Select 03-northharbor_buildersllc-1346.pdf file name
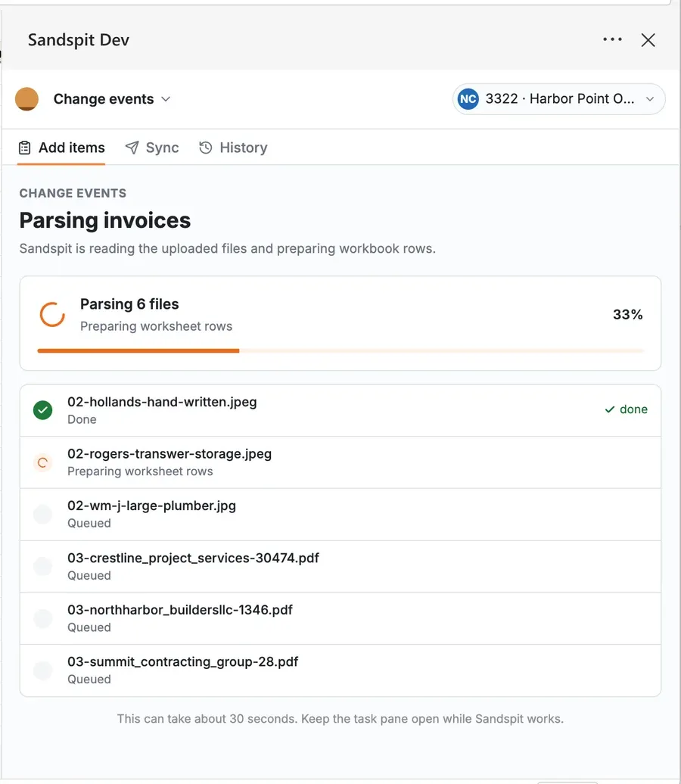The height and width of the screenshot is (784, 681). [x=180, y=610]
